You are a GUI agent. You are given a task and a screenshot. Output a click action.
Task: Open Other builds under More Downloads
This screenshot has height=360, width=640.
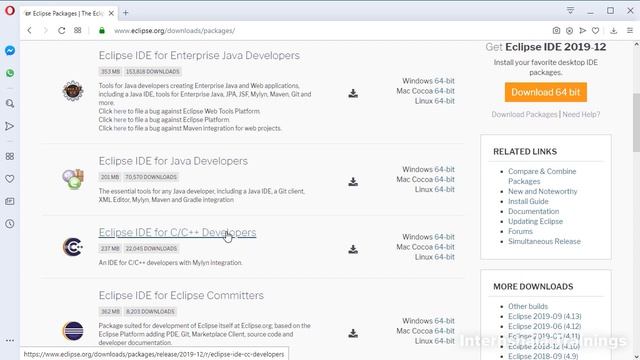(528, 306)
